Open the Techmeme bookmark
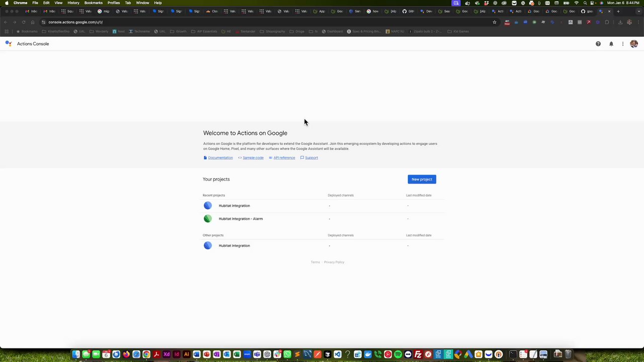 (139, 31)
